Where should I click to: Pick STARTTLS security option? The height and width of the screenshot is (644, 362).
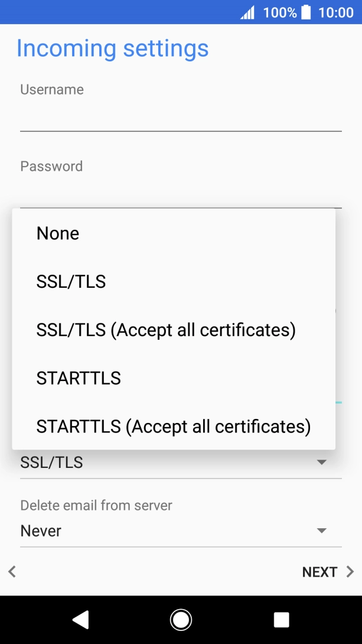click(79, 378)
